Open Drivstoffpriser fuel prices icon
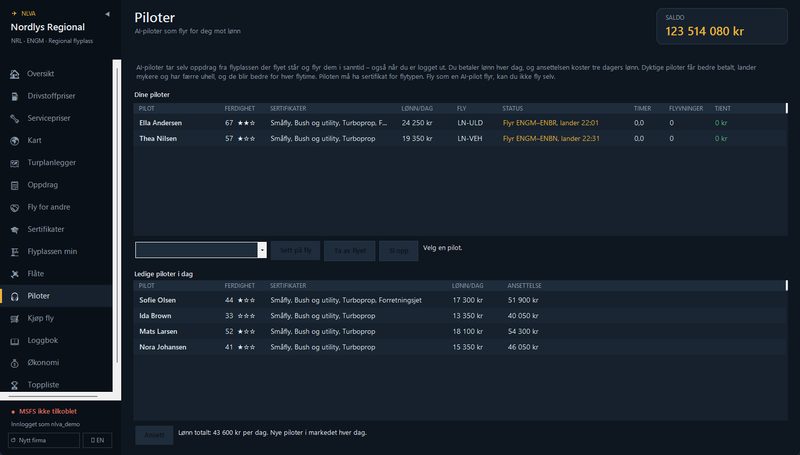 click(15, 96)
